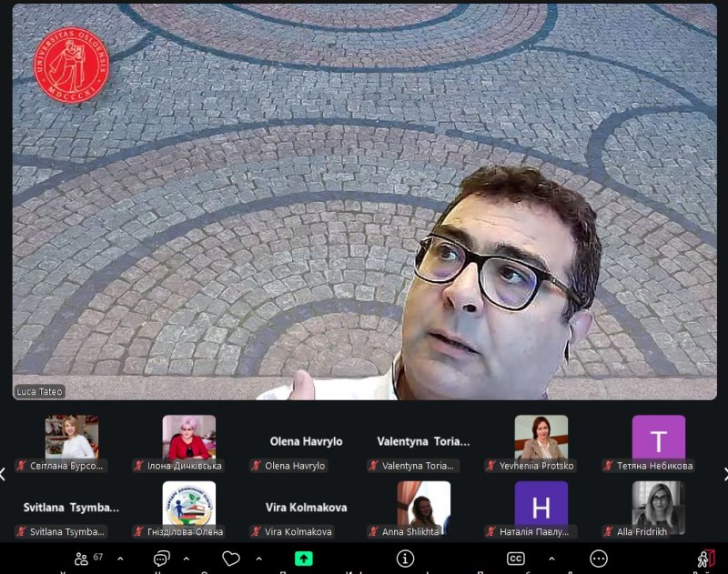This screenshot has width=728, height=574.
Task: Click the Luca Tateo speaker name label
Action: (x=39, y=391)
